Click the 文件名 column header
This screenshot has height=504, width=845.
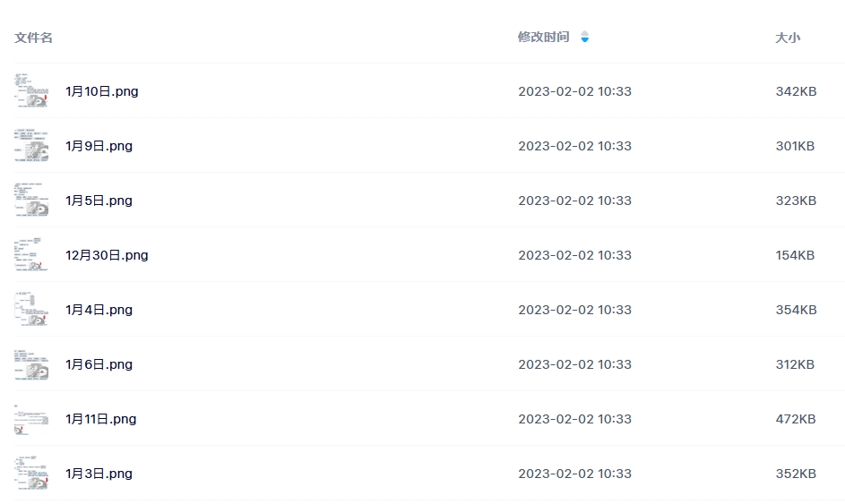(33, 38)
